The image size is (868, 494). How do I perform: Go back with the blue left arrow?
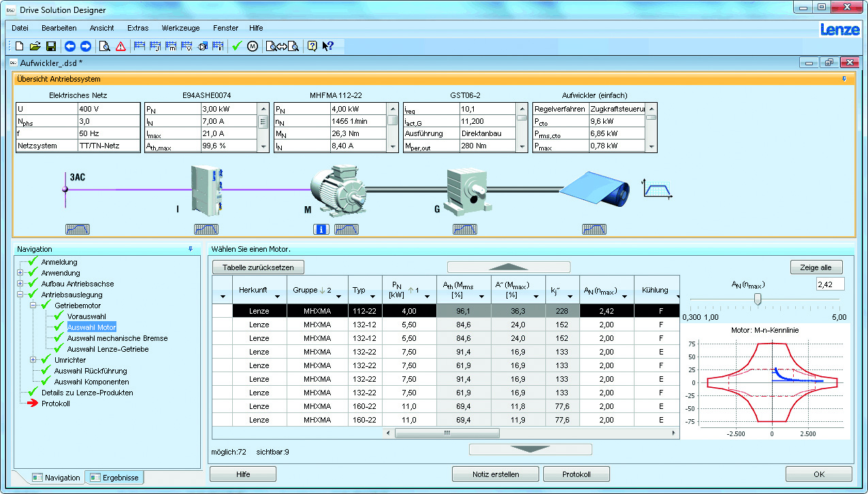[x=69, y=46]
